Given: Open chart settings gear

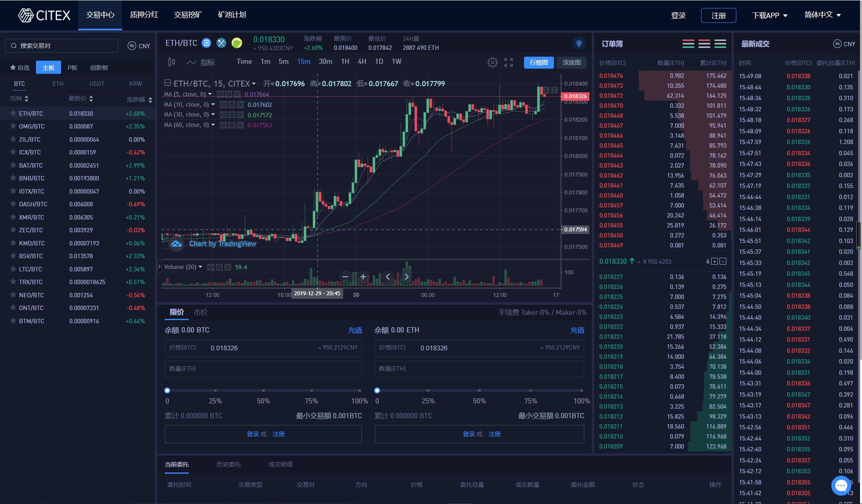Looking at the screenshot, I should coord(492,62).
